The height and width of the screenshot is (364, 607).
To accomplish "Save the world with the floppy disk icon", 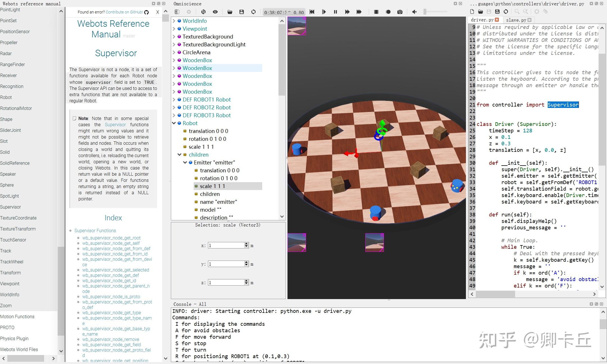I will click(242, 12).
